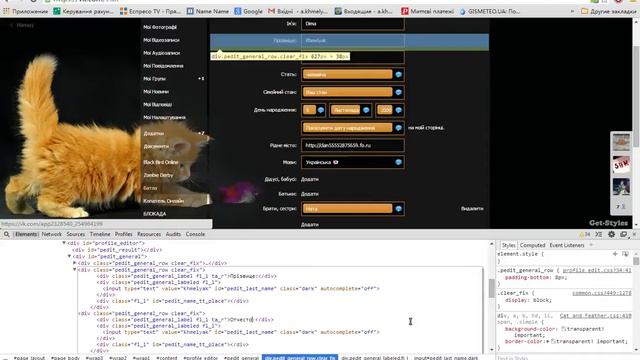Click the background-color transparent swatch
640x360 pixels.
[563, 329]
